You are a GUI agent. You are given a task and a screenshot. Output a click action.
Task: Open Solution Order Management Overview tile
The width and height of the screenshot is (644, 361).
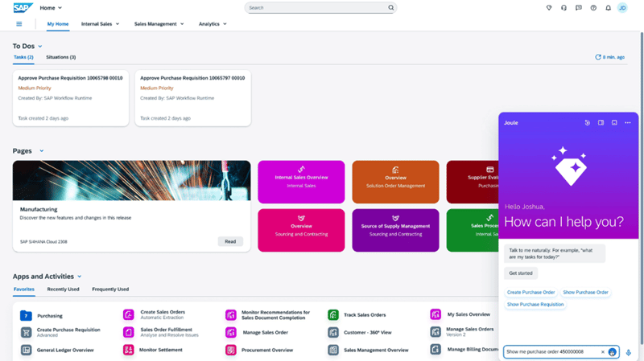click(x=395, y=182)
